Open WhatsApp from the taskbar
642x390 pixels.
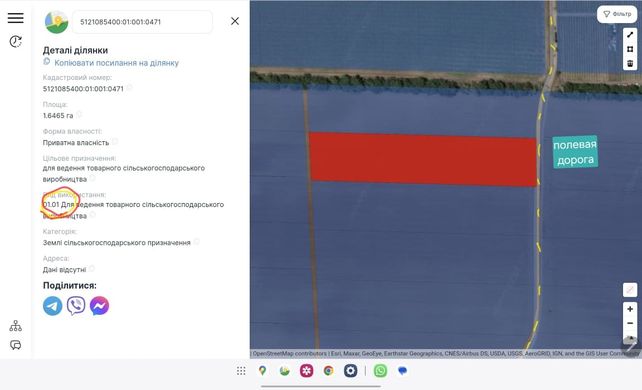pyautogui.click(x=380, y=371)
